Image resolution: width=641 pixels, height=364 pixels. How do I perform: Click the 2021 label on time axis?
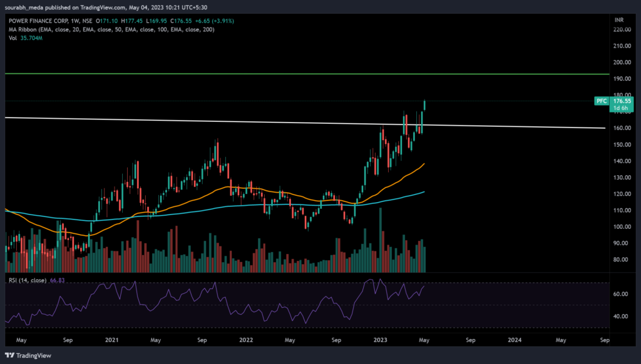pyautogui.click(x=111, y=340)
